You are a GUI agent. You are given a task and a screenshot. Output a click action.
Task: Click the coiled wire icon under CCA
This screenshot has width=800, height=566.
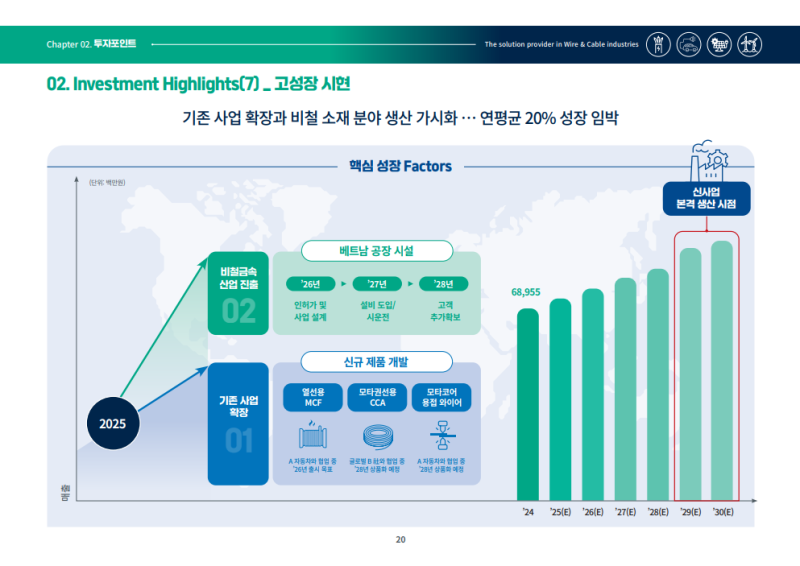(x=376, y=437)
